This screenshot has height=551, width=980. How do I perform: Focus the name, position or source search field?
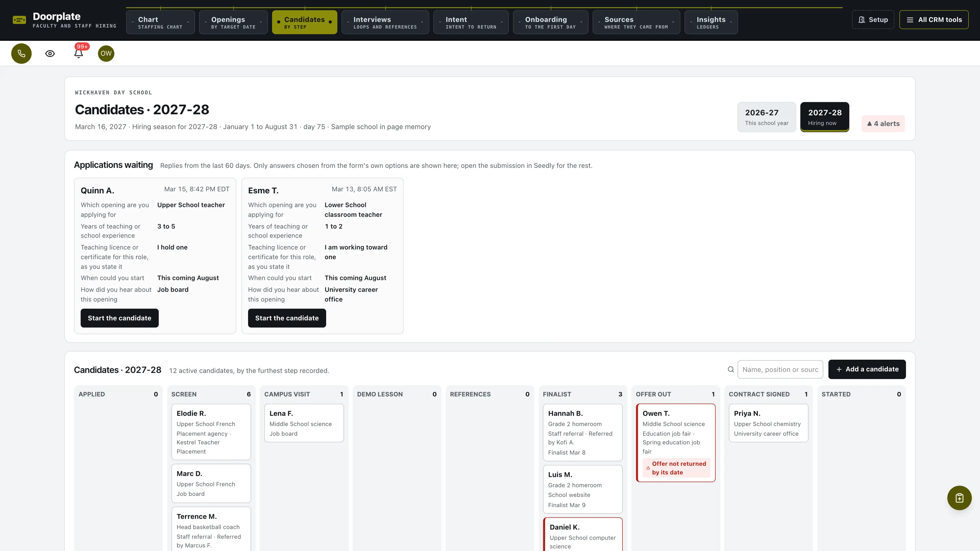[780, 370]
